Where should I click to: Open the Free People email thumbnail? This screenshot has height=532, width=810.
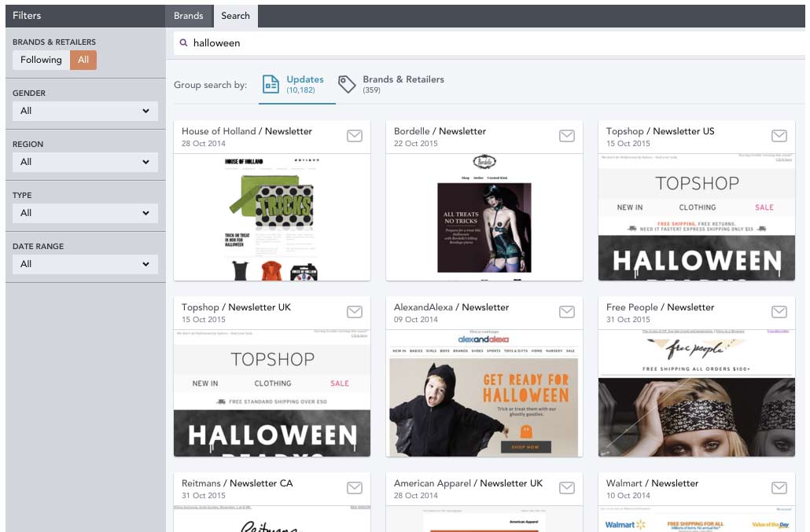(697, 393)
